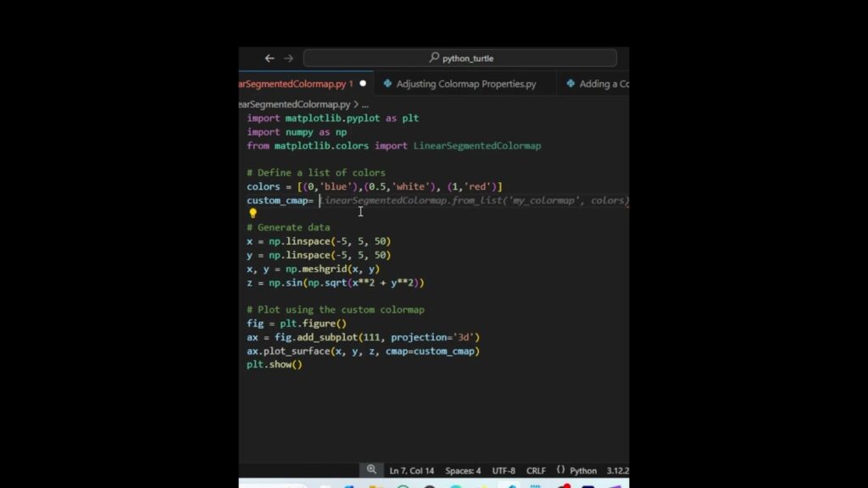Click the line 'y = np.linspace(-5, 5, 50)'

[319, 255]
